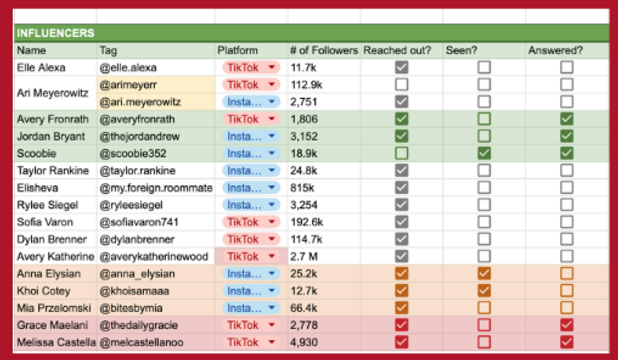
Task: Toggle Seen for Dylan Brenner
Action: (484, 239)
